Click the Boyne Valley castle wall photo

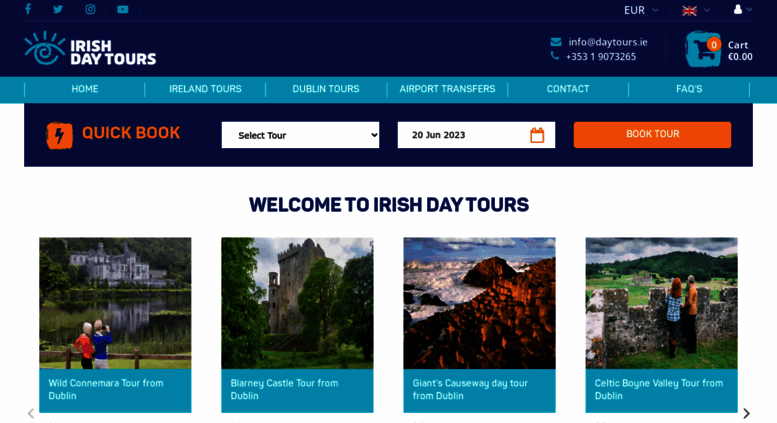coord(662,303)
